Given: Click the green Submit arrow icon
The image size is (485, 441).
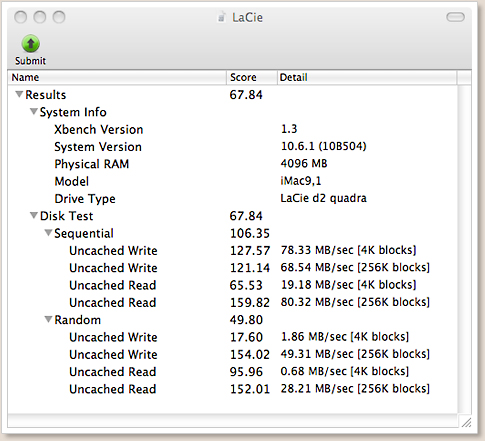Looking at the screenshot, I should [31, 43].
